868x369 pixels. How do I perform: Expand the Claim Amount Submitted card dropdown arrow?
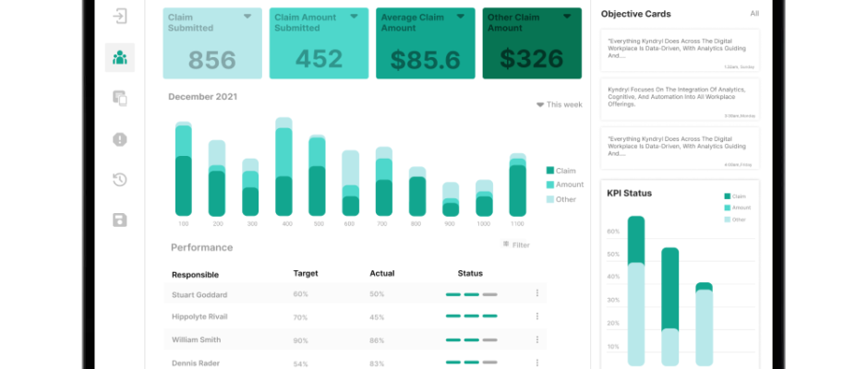[354, 17]
